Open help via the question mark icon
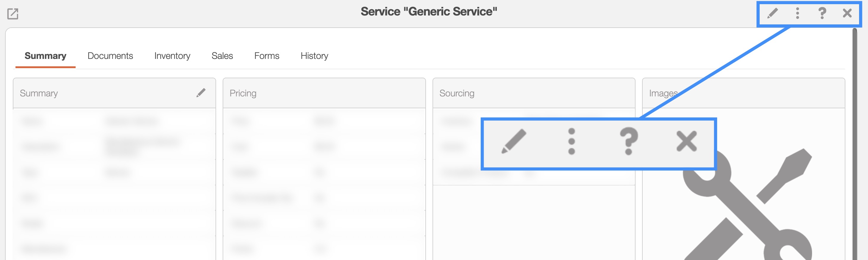The height and width of the screenshot is (260, 868). pos(822,13)
